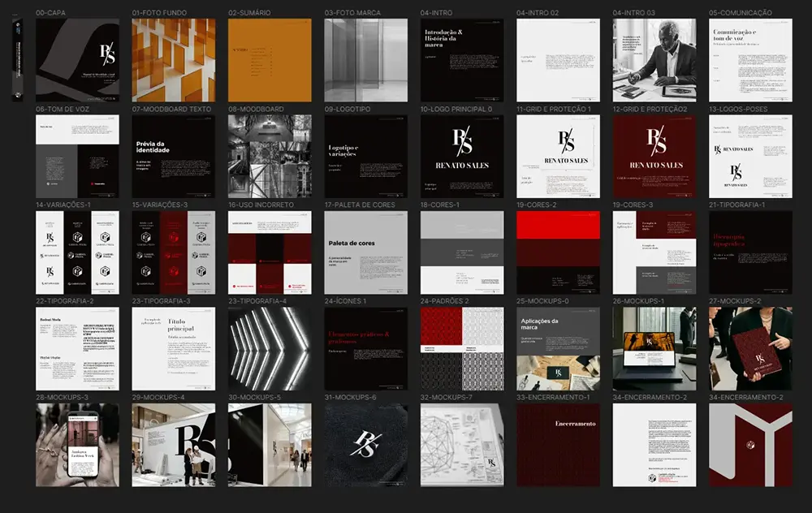Select the 28-MOCKUPS-3 phone-in-hand mockup
Image resolution: width=812 pixels, height=513 pixels.
click(77, 445)
